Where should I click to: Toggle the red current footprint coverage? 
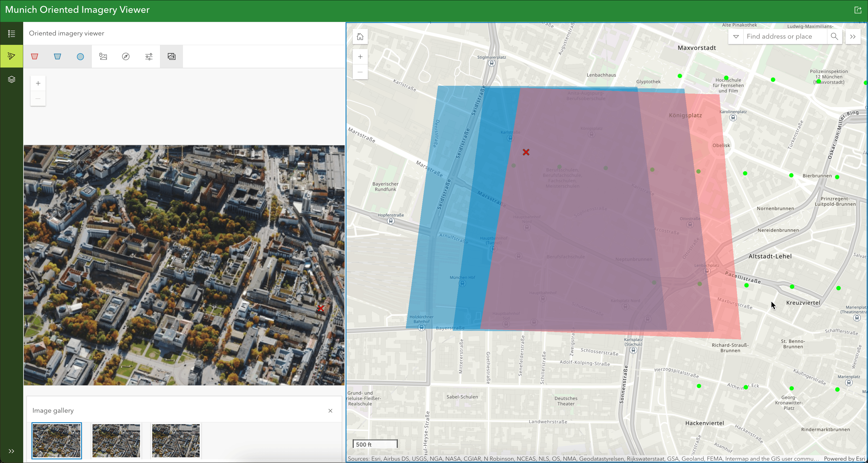coord(34,56)
